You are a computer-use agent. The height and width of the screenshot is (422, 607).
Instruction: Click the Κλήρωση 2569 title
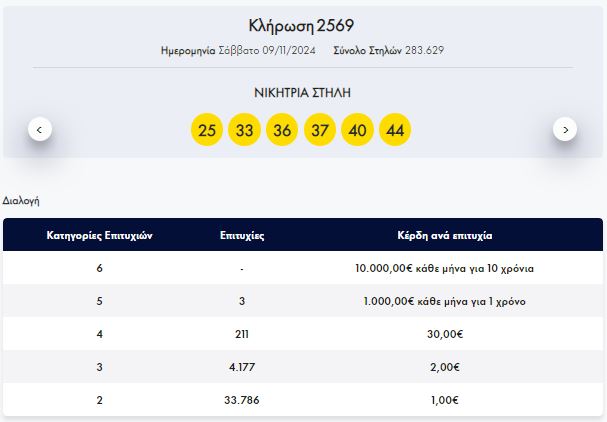(x=301, y=25)
